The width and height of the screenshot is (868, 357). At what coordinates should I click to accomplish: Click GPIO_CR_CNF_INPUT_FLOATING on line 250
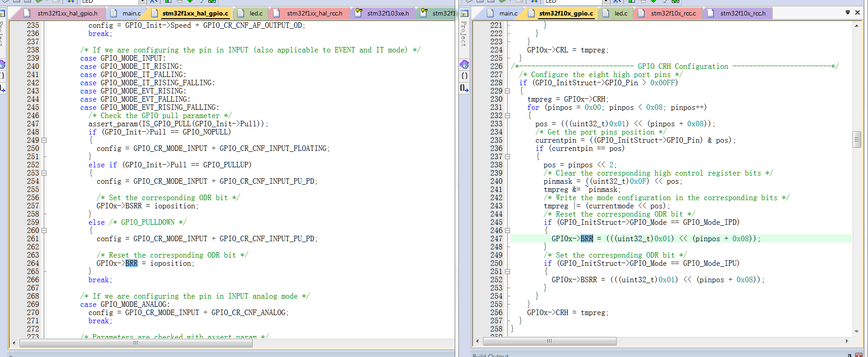(273, 149)
